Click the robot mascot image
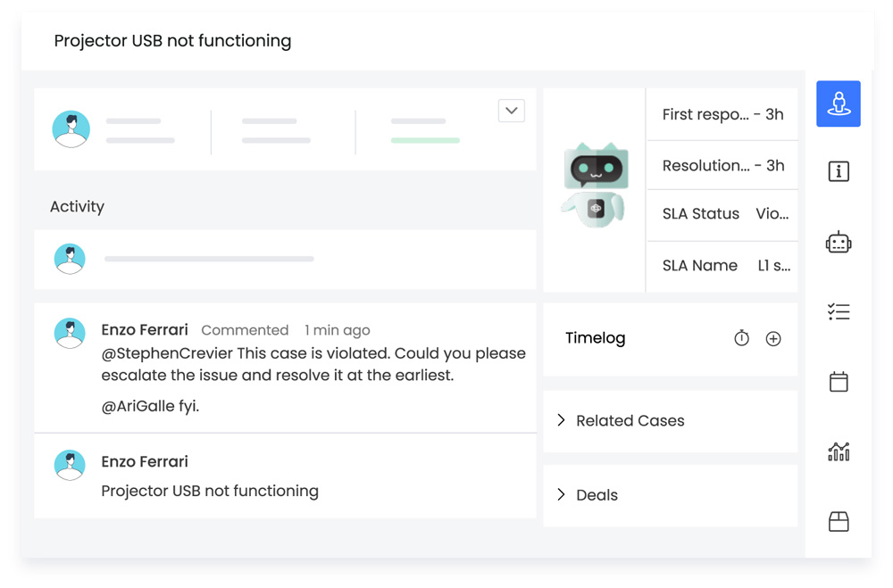The width and height of the screenshot is (893, 588). click(x=595, y=185)
